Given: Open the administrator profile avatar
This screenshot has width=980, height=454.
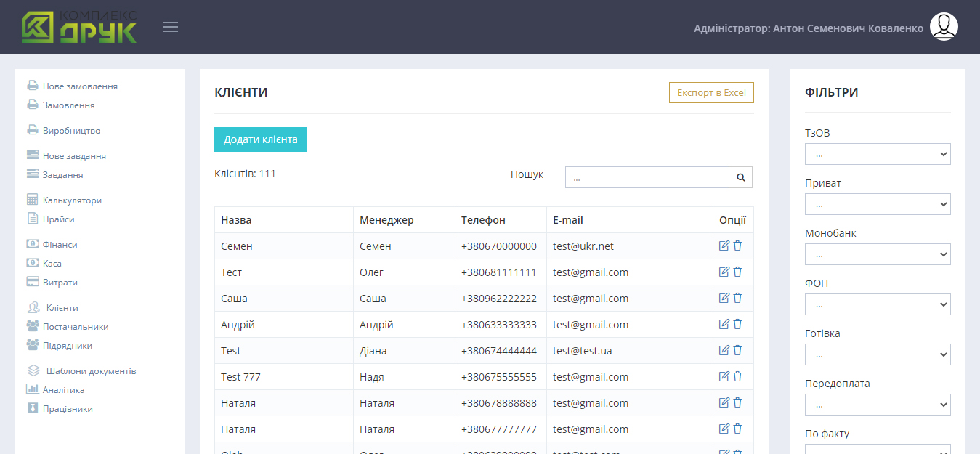Looking at the screenshot, I should coord(944,27).
